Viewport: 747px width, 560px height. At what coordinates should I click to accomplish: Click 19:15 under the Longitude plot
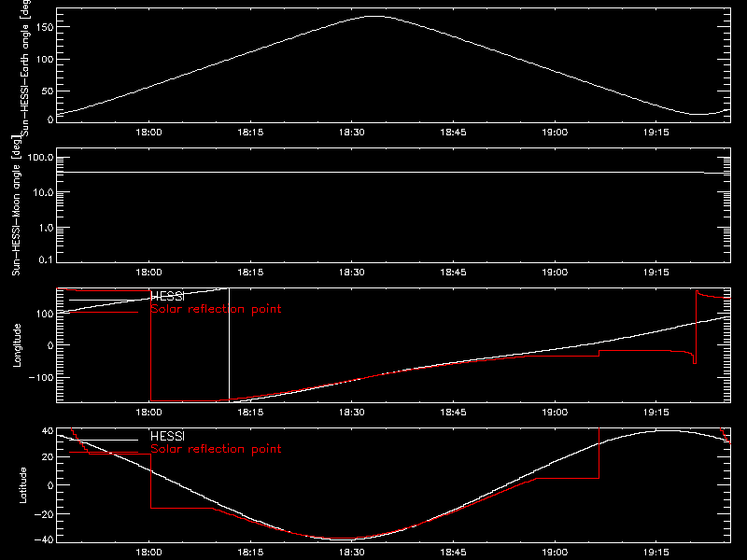(656, 413)
